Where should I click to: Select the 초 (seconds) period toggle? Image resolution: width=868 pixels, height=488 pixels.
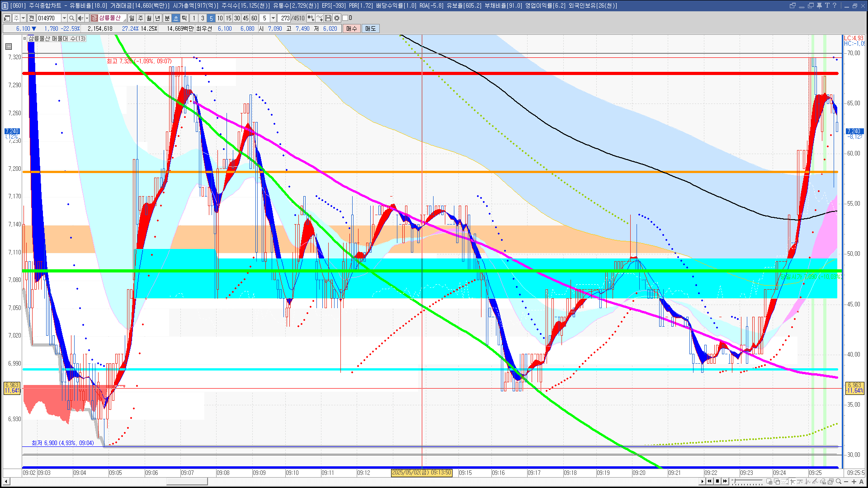(x=176, y=18)
